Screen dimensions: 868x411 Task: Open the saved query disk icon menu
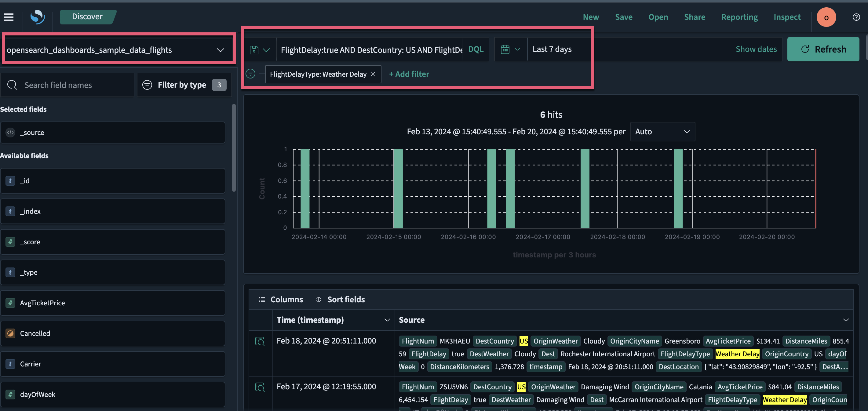click(260, 49)
